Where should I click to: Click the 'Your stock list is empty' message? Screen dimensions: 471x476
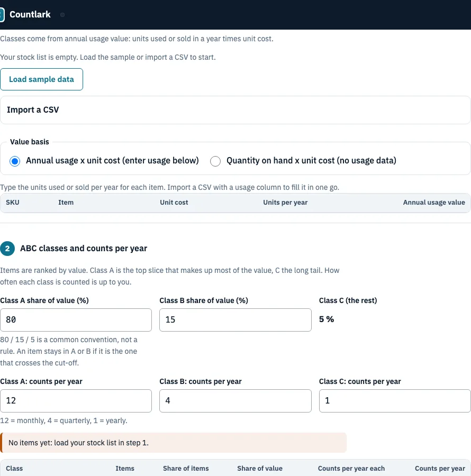pyautogui.click(x=108, y=57)
